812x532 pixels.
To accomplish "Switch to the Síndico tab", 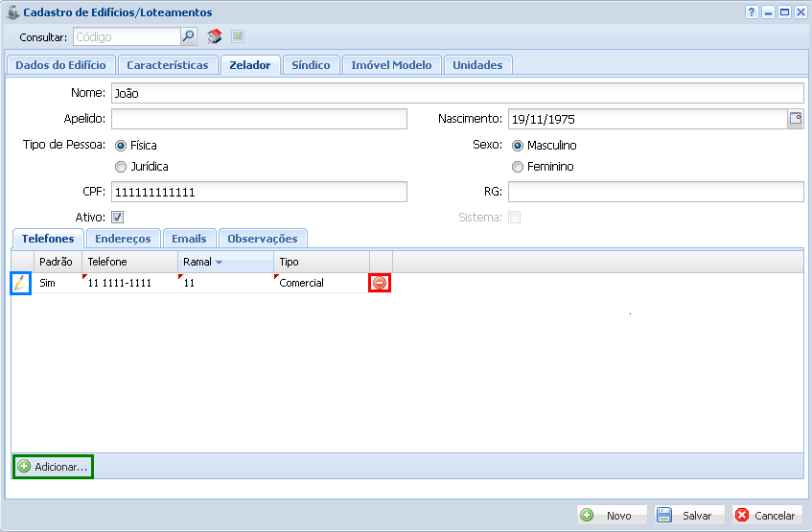I will [x=311, y=65].
